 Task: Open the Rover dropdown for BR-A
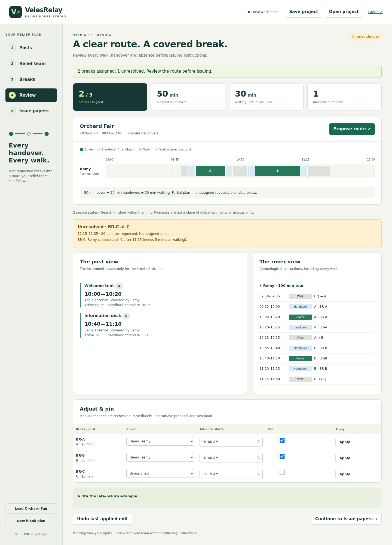coord(160,441)
